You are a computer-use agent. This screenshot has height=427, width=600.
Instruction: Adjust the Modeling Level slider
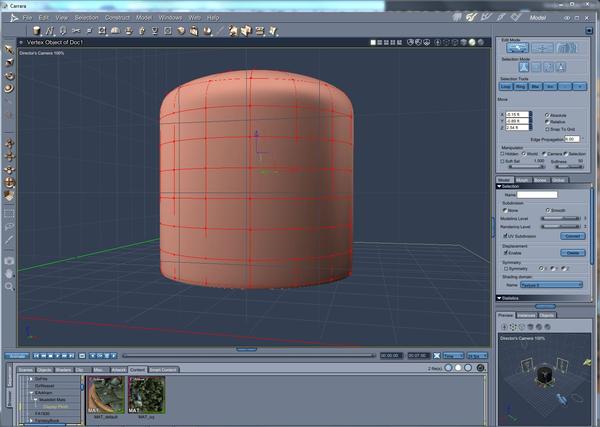pyautogui.click(x=562, y=218)
